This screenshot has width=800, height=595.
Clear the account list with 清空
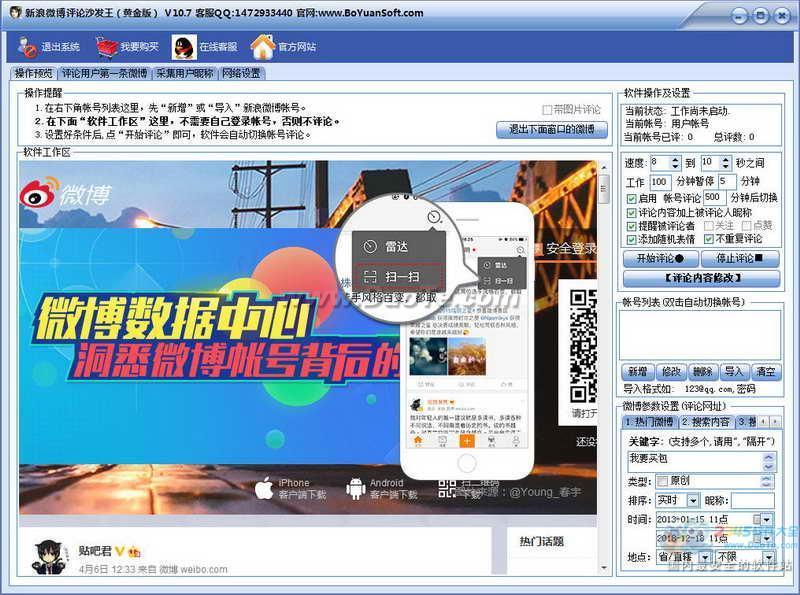coord(765,371)
